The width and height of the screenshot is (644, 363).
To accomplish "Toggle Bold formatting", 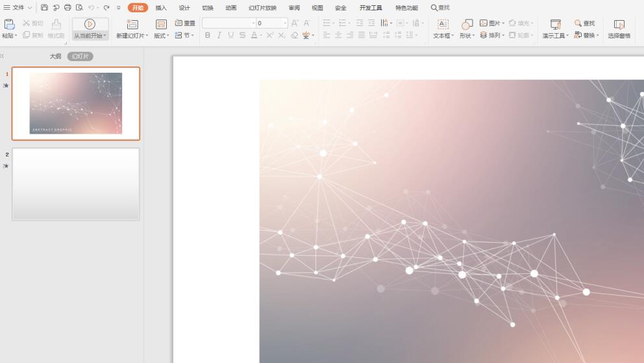I will point(207,35).
